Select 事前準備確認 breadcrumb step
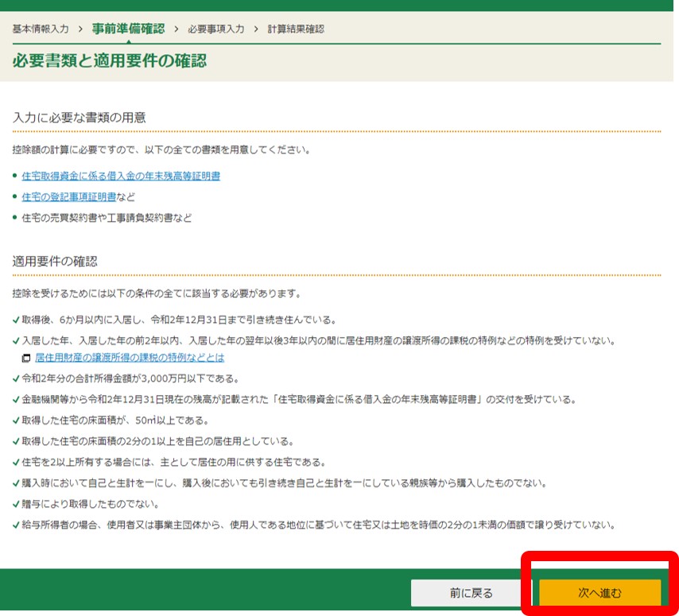The image size is (679, 616). coord(128,29)
